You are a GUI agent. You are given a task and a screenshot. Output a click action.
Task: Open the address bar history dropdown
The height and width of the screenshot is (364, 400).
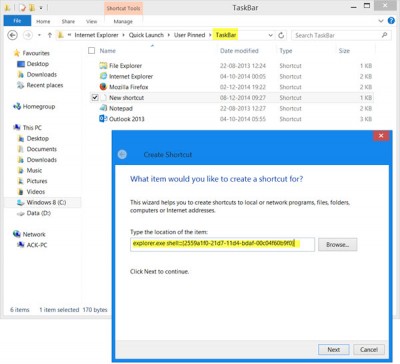coord(270,35)
